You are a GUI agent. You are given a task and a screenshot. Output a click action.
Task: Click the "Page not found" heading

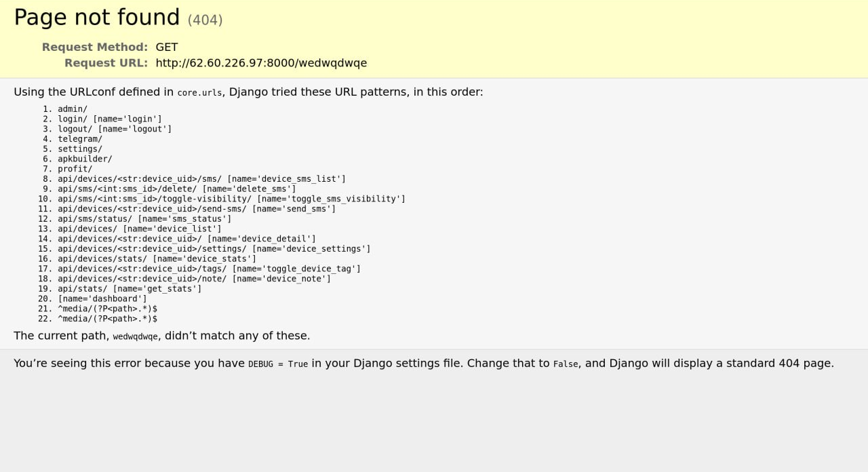(x=97, y=18)
